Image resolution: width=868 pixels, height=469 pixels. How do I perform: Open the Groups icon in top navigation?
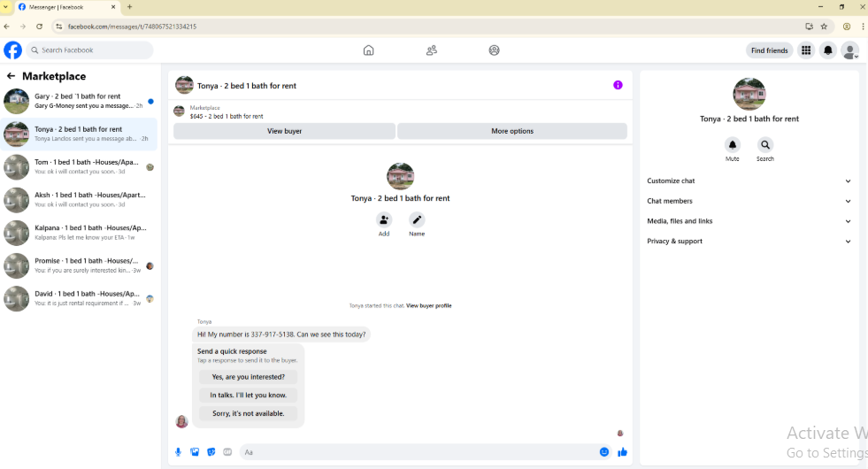tap(495, 50)
